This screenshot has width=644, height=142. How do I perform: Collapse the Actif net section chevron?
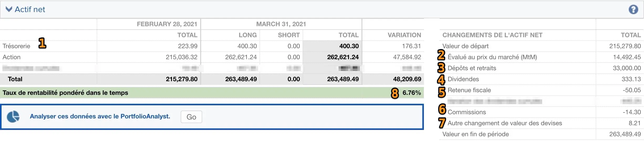click(9, 9)
